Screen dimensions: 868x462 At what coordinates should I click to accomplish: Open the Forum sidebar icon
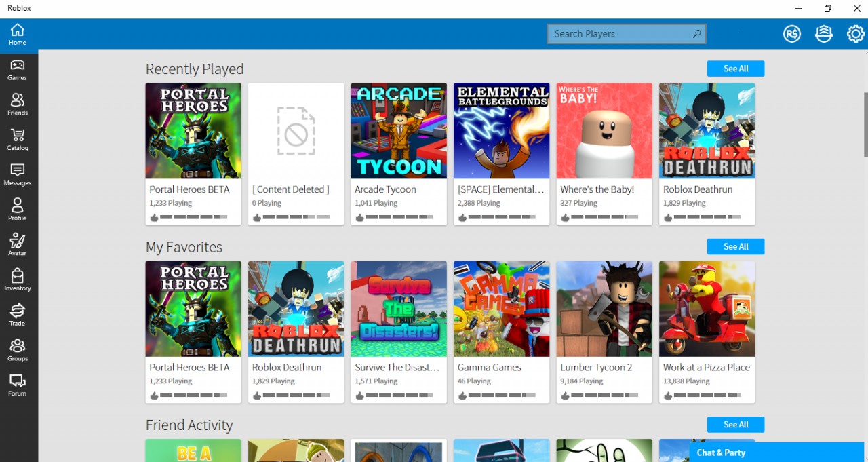[x=18, y=385]
